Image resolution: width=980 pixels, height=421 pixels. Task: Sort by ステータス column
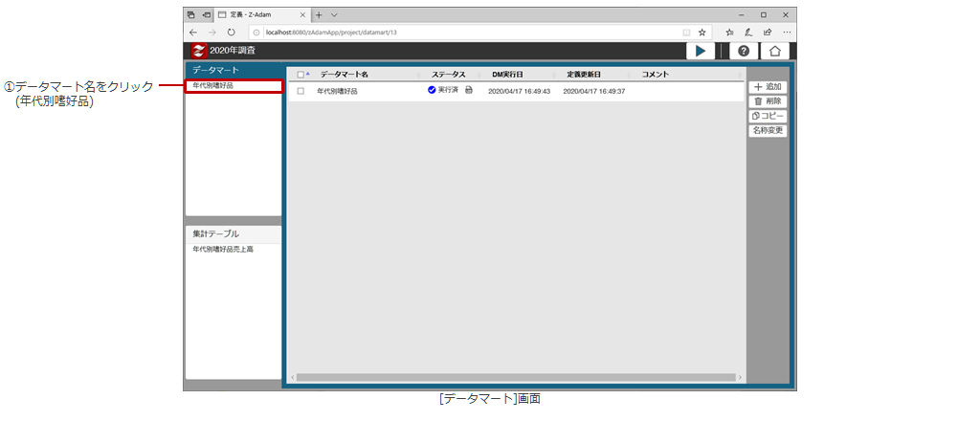[448, 75]
